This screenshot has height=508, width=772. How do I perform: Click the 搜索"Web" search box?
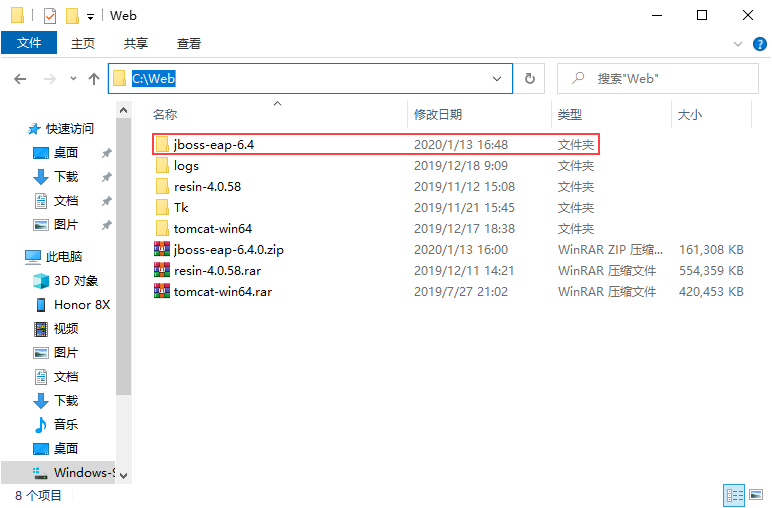658,78
